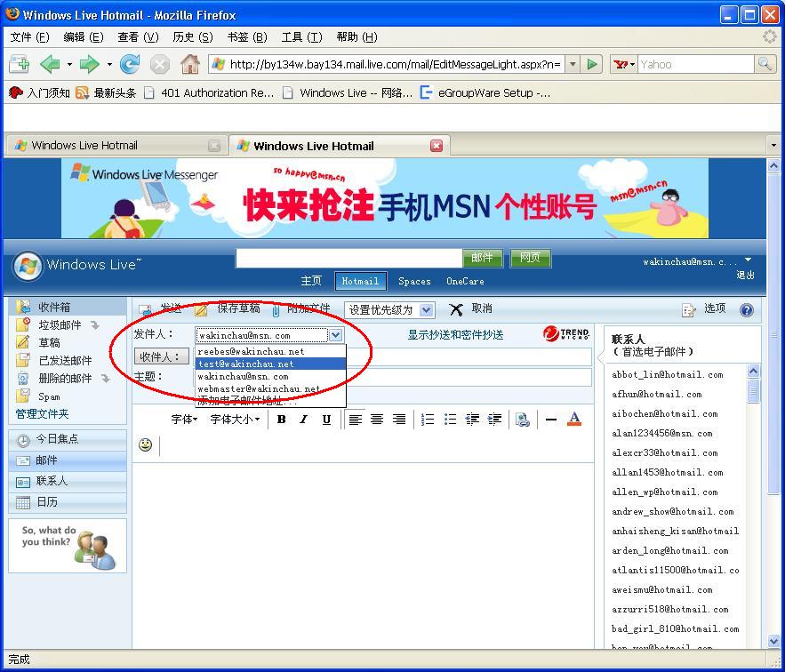
Task: Open the Yahoo search engine dropdown
Action: point(624,64)
